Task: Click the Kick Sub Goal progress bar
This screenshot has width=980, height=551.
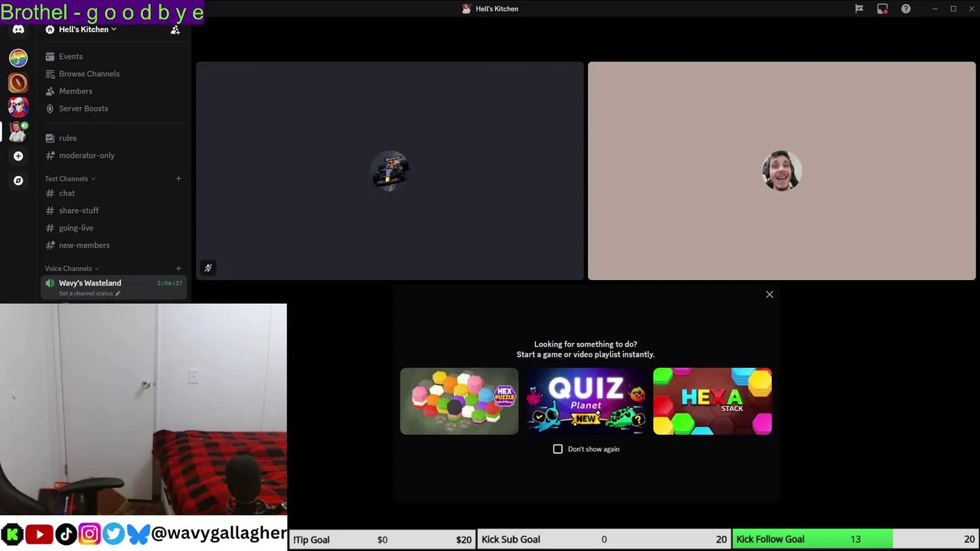Action: 604,540
